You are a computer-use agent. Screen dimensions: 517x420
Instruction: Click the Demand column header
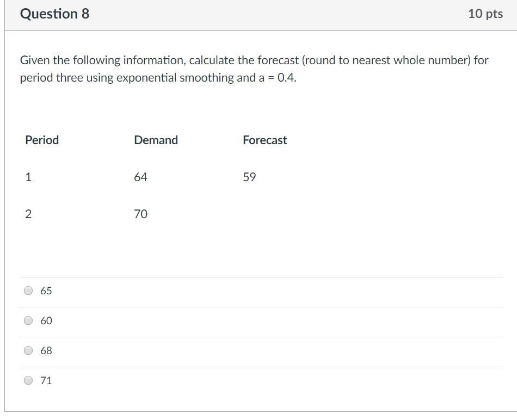pos(156,140)
